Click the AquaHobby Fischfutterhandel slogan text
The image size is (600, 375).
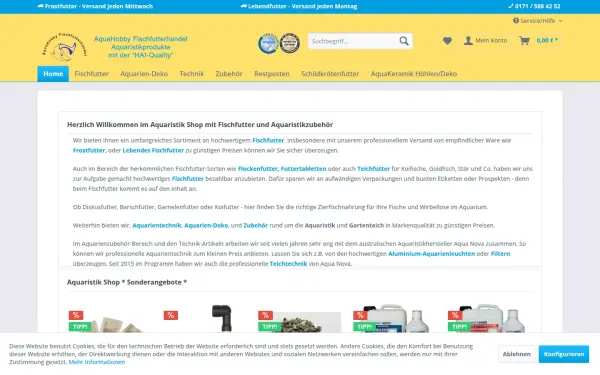[x=140, y=47]
